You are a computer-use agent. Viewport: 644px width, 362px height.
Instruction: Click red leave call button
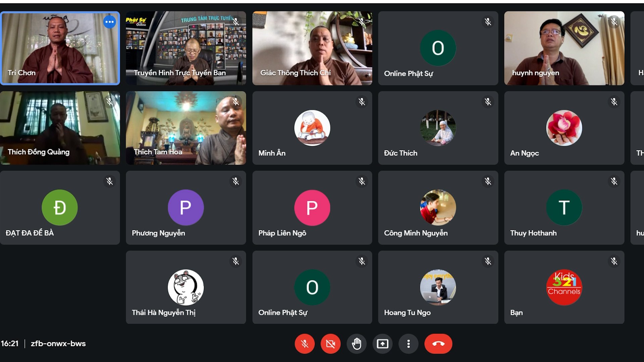[x=438, y=344]
